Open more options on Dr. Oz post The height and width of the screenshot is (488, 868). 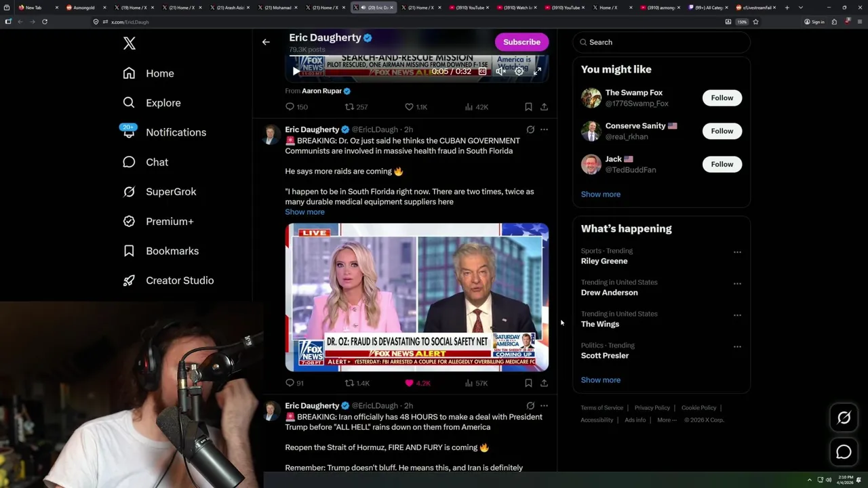pyautogui.click(x=544, y=129)
